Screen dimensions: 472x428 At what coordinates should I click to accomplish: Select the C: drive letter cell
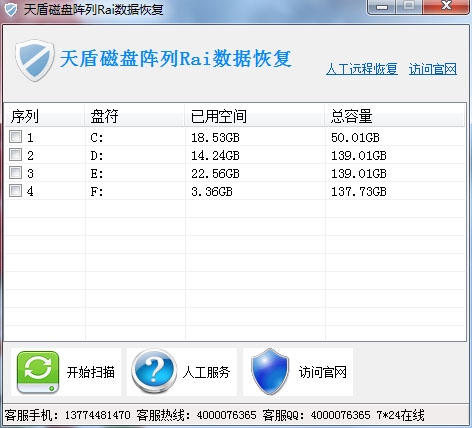coord(97,138)
